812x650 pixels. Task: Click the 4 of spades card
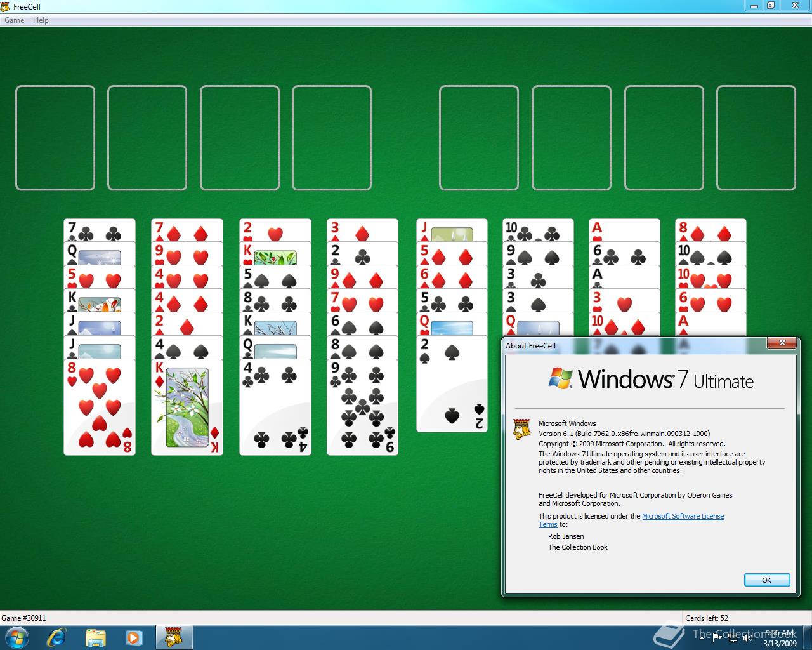[187, 347]
